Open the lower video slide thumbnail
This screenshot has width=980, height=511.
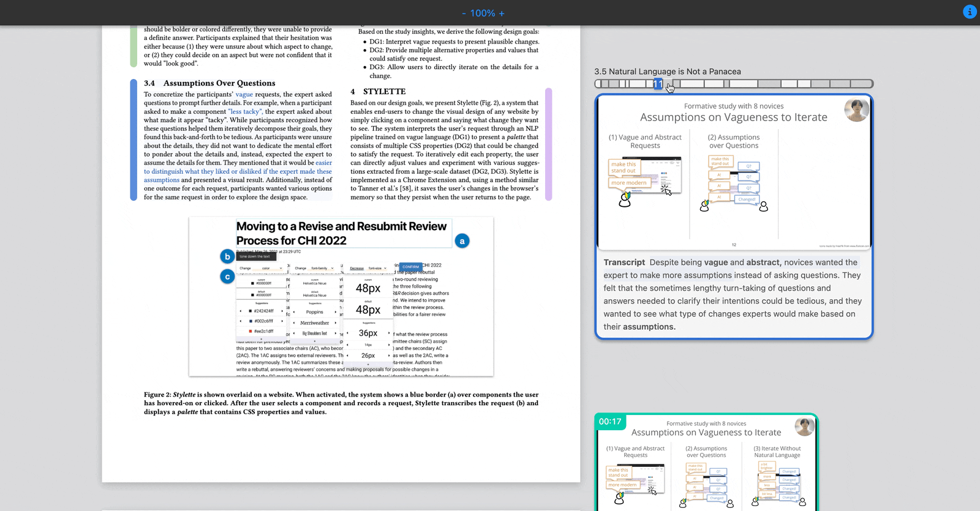[706, 463]
